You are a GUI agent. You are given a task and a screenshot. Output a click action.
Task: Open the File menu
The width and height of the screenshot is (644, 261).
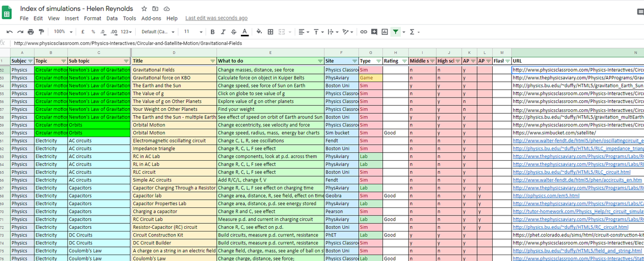pyautogui.click(x=24, y=18)
